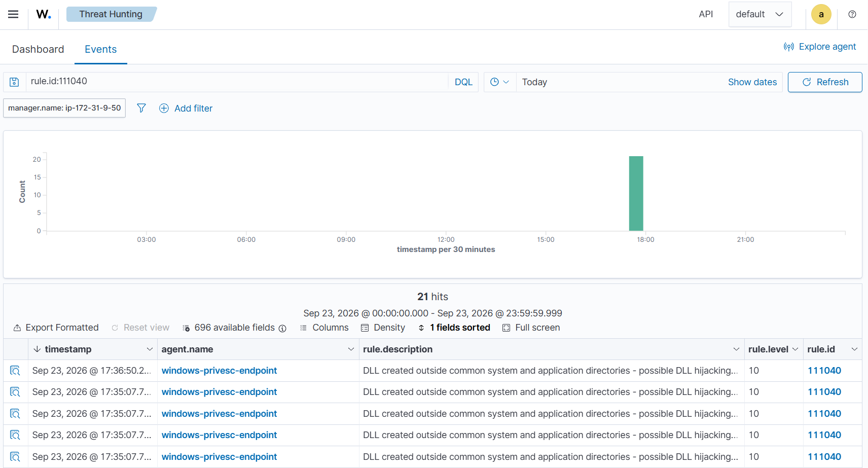Click Explore agent
This screenshot has height=468, width=868.
820,47
